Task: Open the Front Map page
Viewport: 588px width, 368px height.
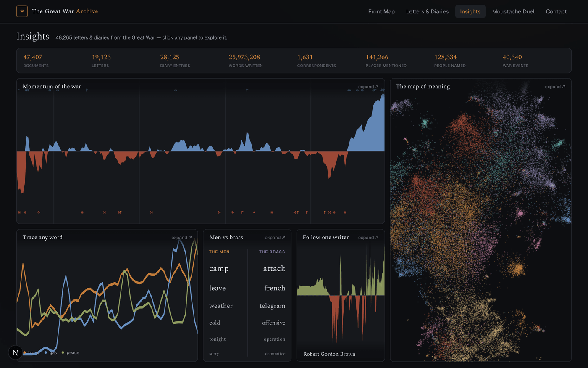Action: click(x=381, y=11)
